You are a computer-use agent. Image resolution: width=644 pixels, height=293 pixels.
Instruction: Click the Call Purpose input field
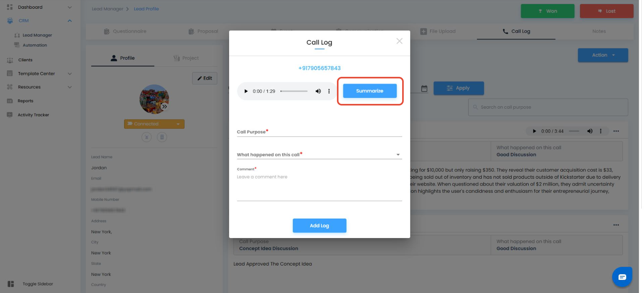pyautogui.click(x=319, y=132)
